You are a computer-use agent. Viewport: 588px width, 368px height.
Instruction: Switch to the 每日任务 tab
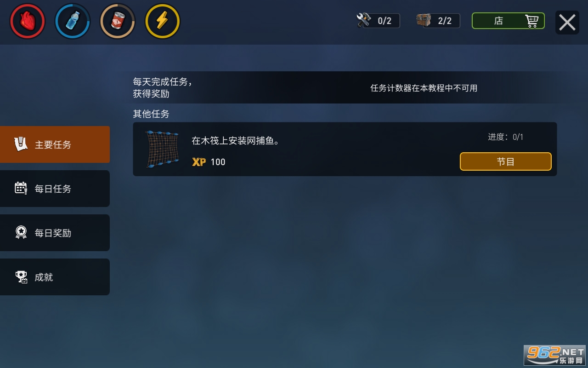(55, 189)
